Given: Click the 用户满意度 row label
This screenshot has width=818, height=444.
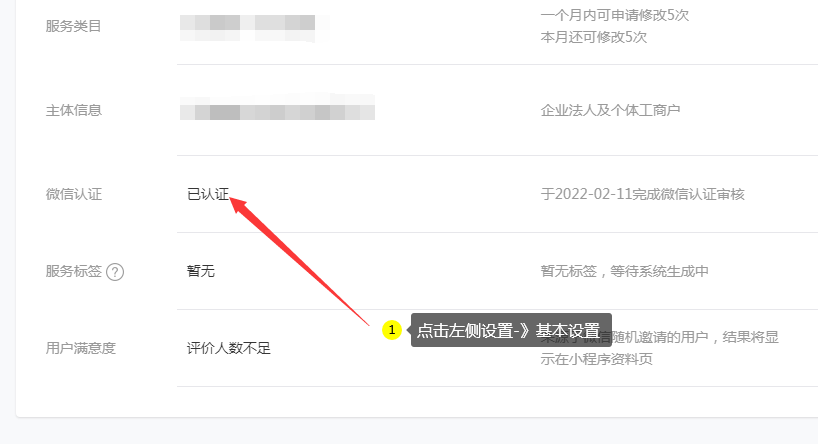Looking at the screenshot, I should [80, 348].
